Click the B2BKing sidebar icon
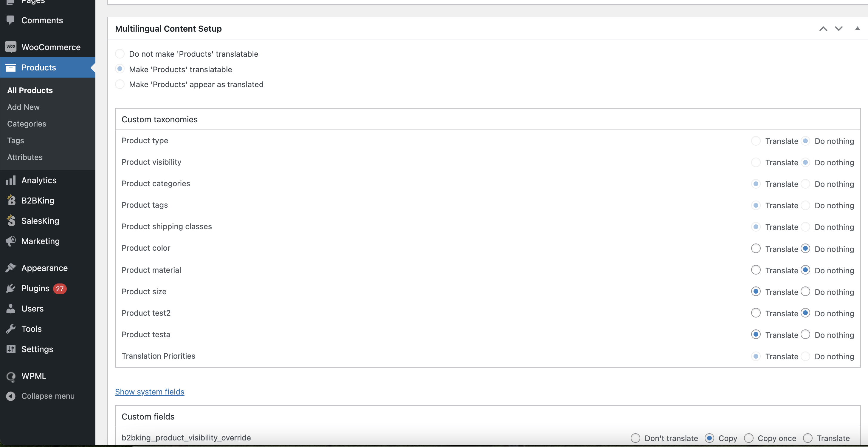The height and width of the screenshot is (447, 868). 11,200
